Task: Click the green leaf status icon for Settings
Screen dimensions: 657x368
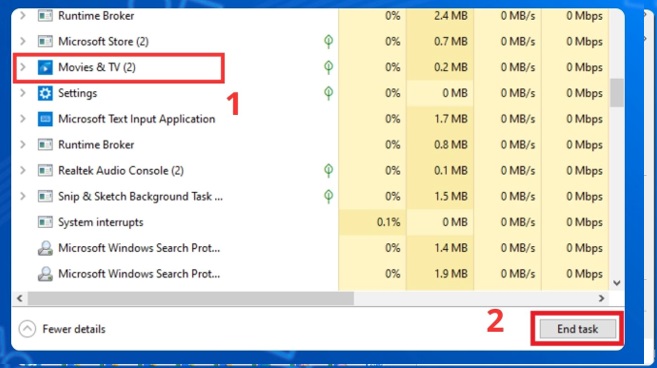Action: coord(329,93)
